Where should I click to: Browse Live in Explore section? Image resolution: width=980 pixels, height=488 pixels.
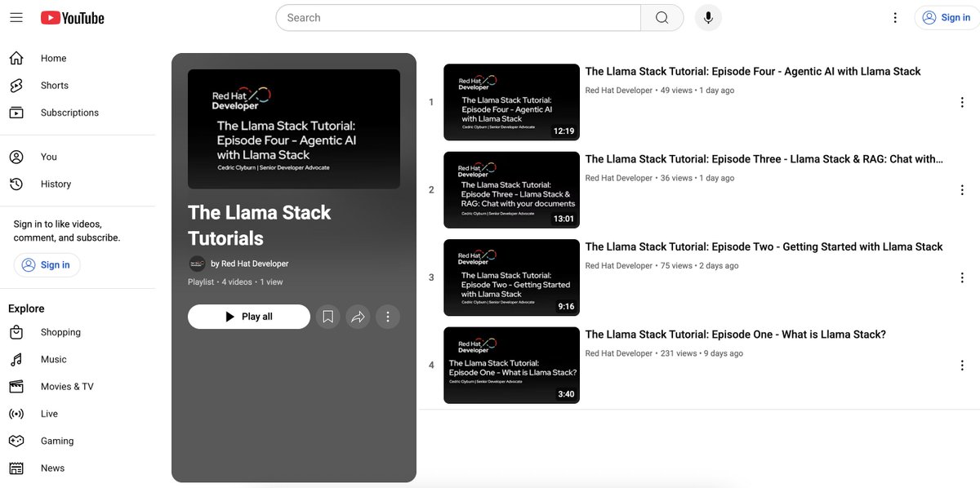78,414
